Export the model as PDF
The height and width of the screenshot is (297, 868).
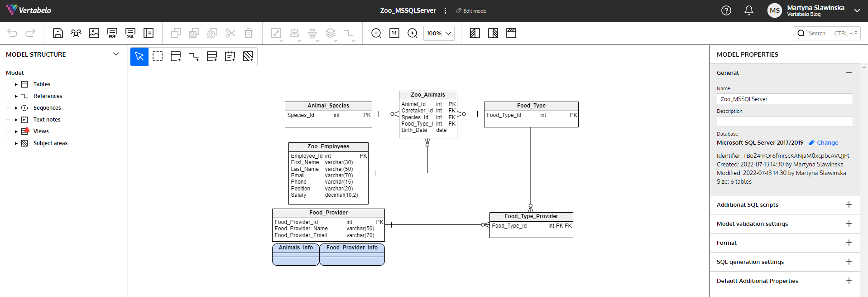click(112, 33)
